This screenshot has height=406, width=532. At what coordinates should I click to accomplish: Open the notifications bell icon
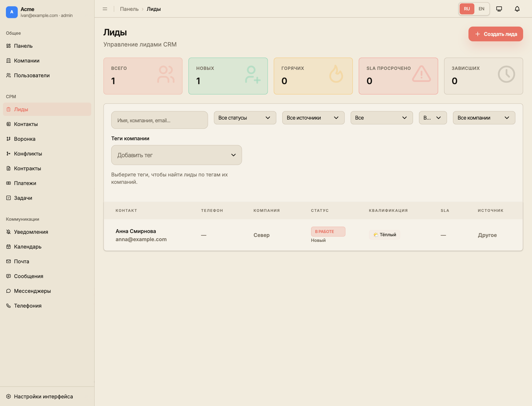click(517, 9)
